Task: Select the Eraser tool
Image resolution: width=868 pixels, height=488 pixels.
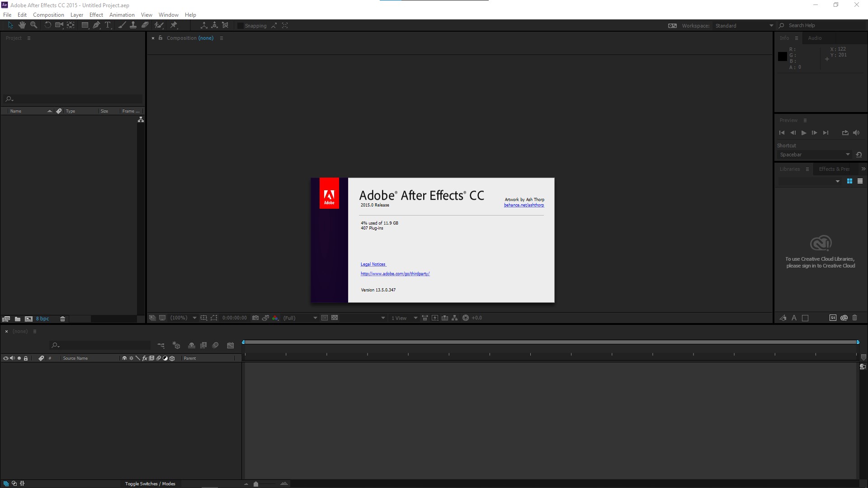Action: tap(145, 25)
